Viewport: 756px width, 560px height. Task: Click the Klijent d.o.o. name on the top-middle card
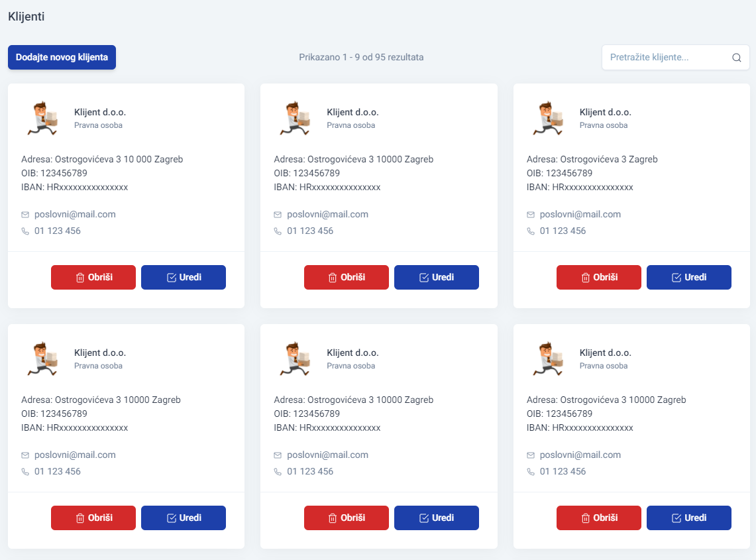click(x=352, y=112)
